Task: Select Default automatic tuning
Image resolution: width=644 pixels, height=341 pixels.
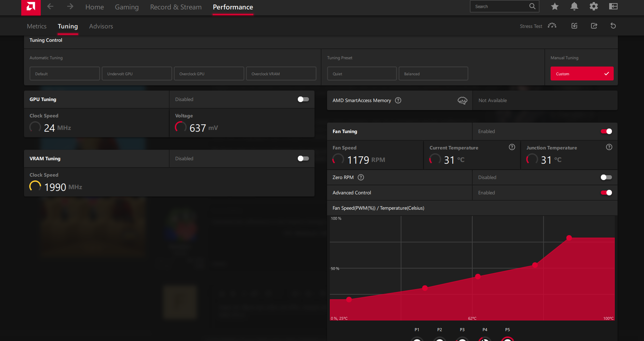Action: [65, 73]
